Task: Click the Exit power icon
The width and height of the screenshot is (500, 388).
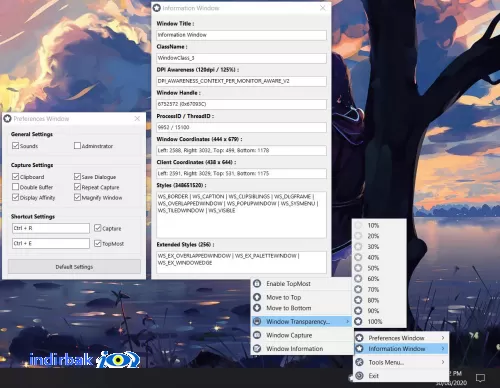Action: click(x=359, y=376)
